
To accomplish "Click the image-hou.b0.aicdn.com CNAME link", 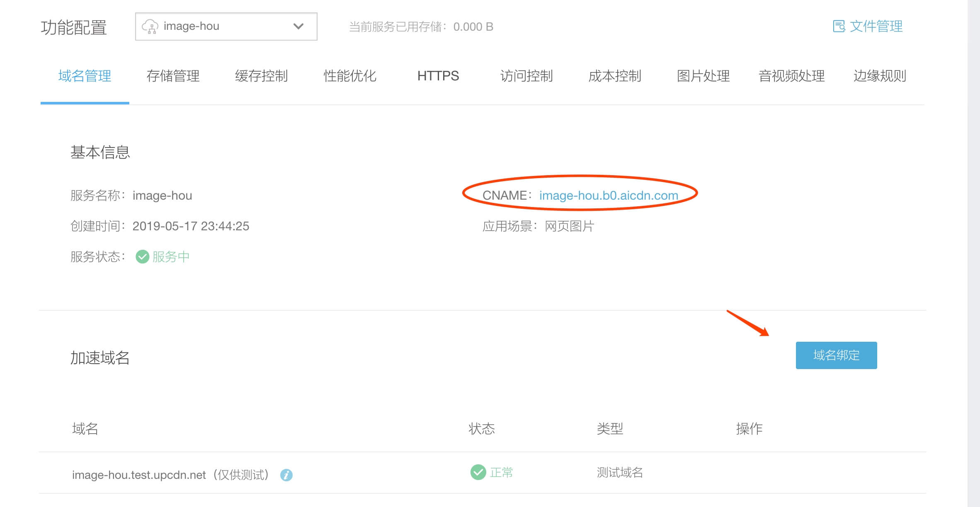I will point(609,195).
